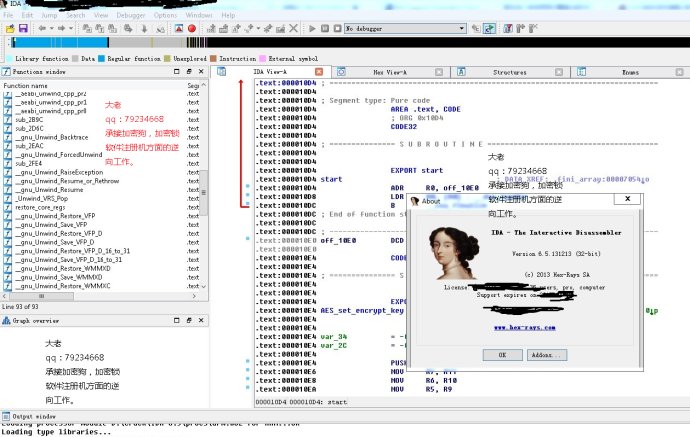Click the Terminate process stop icon
This screenshot has height=437, width=690.
338,29
